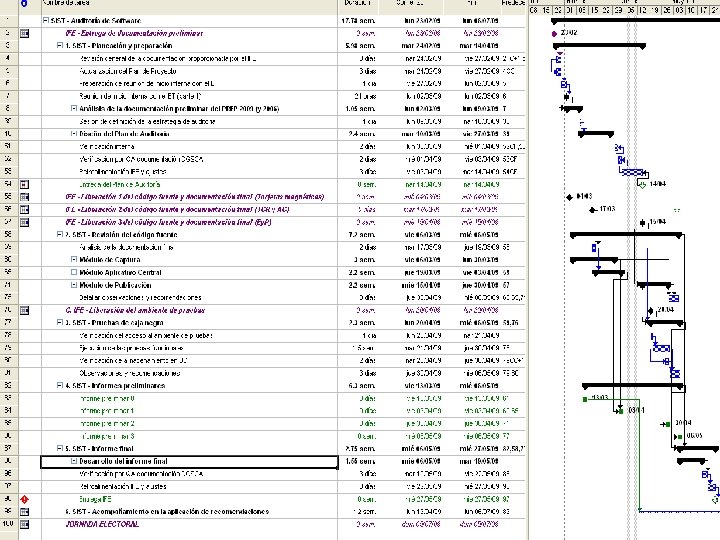This screenshot has height=540, width=720.
Task: Click the indicator icon beside 'Entrega del Plan de Auditoría'
Action: (24, 185)
